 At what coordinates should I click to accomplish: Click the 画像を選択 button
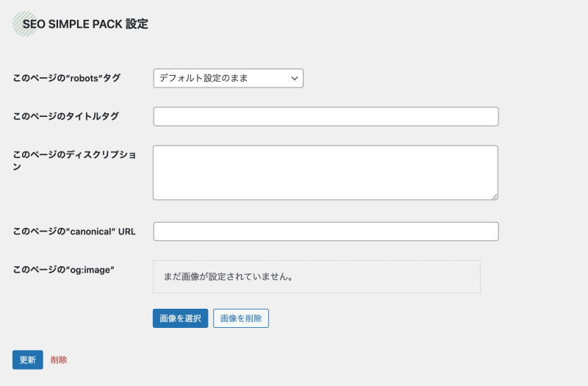pyautogui.click(x=180, y=318)
